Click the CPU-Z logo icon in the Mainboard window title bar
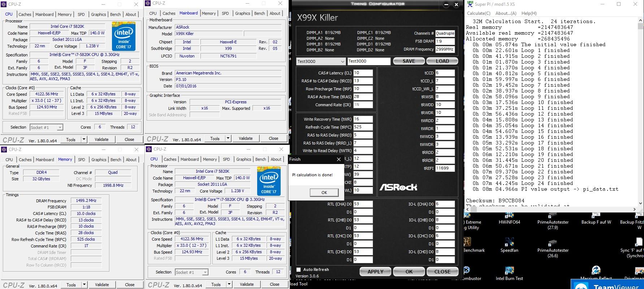The image size is (644, 289). pyautogui.click(x=148, y=3)
